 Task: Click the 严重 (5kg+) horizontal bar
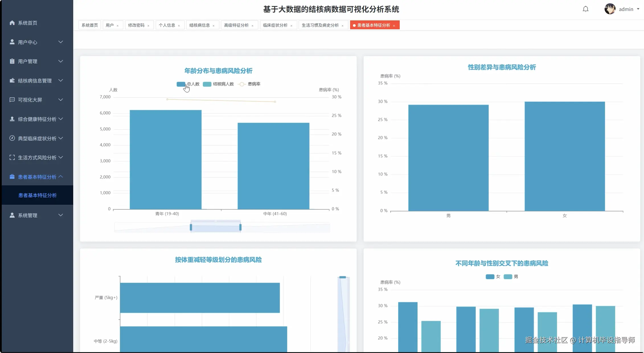coord(200,298)
